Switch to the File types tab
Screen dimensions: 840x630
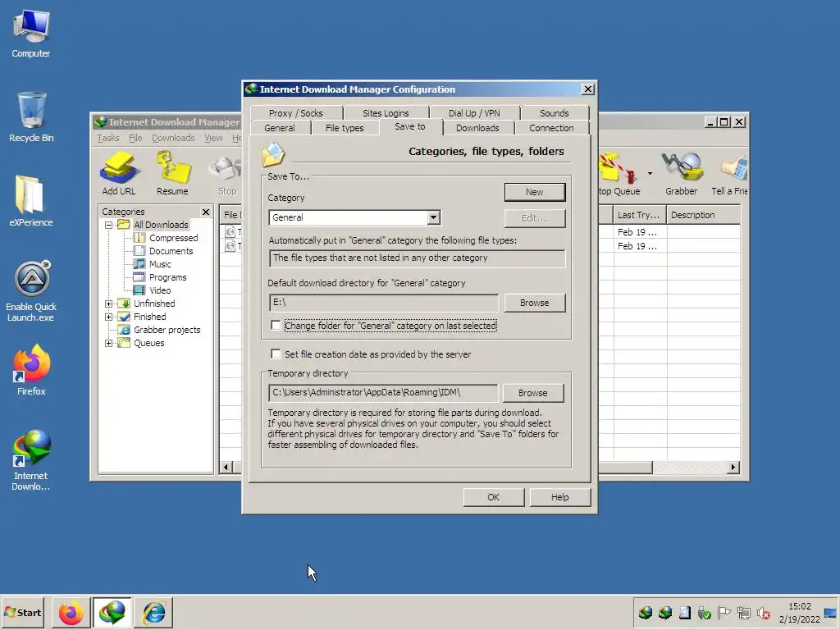(345, 128)
